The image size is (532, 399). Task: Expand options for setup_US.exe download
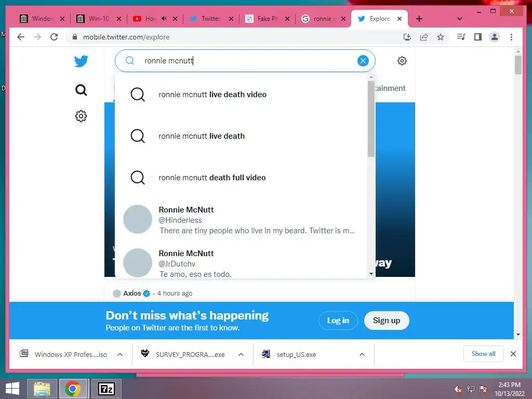tap(362, 354)
